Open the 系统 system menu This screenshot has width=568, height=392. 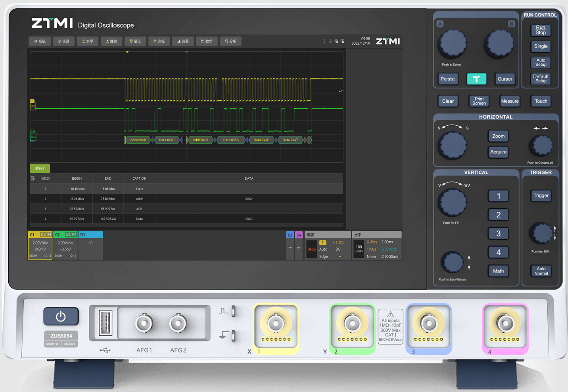point(40,42)
